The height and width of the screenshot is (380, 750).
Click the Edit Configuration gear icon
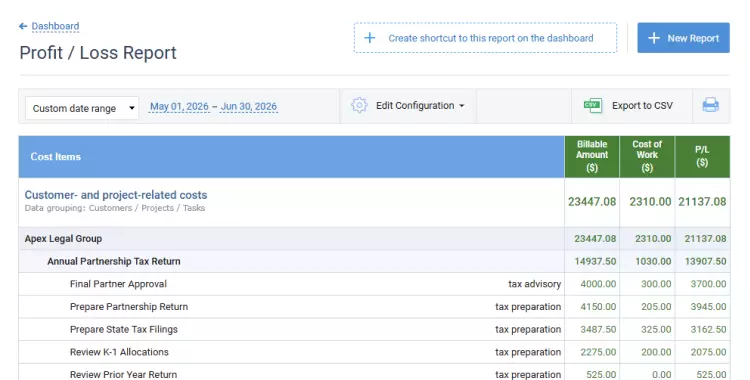359,105
